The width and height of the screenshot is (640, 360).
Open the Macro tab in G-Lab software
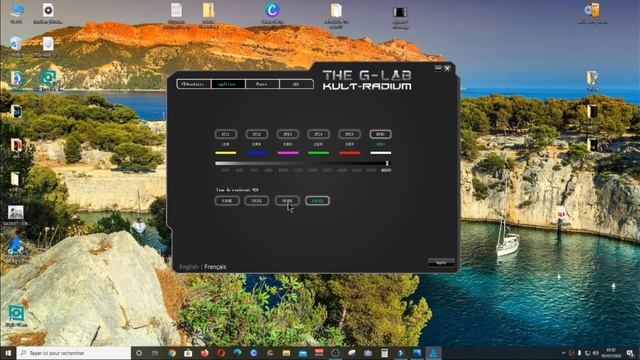pyautogui.click(x=262, y=84)
